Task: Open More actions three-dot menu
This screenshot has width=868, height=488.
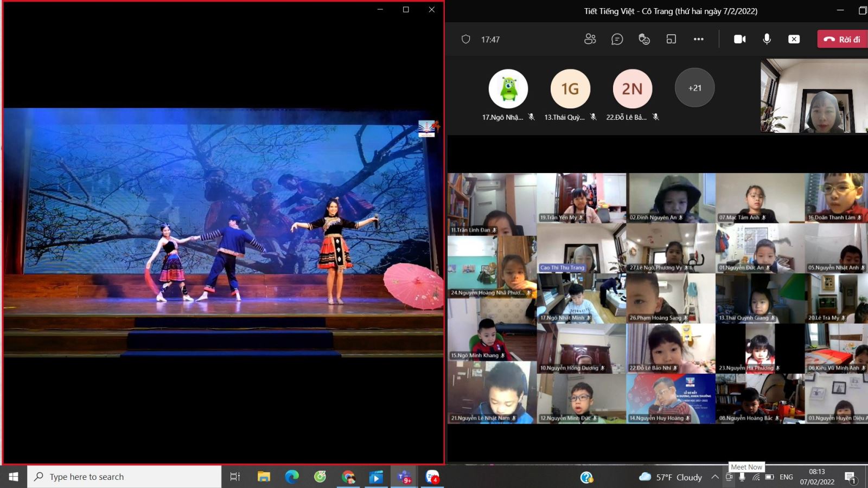Action: (x=698, y=39)
